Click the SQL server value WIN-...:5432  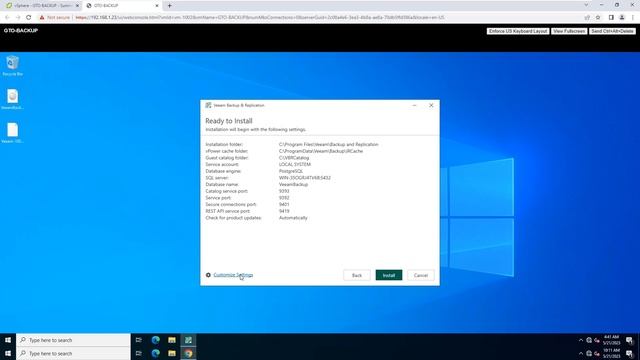tap(304, 178)
